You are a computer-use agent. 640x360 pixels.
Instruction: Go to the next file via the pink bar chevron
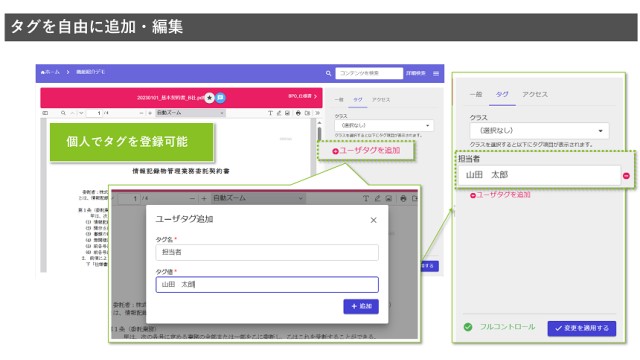coord(315,96)
